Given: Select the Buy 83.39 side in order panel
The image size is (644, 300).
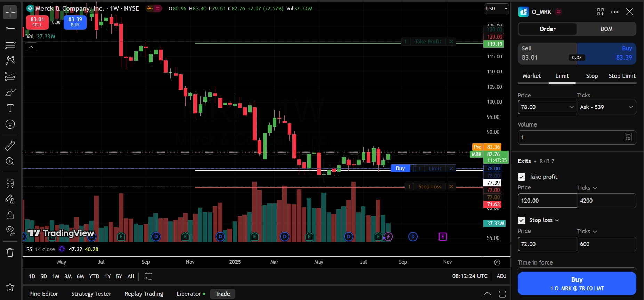Looking at the screenshot, I should coord(607,54).
